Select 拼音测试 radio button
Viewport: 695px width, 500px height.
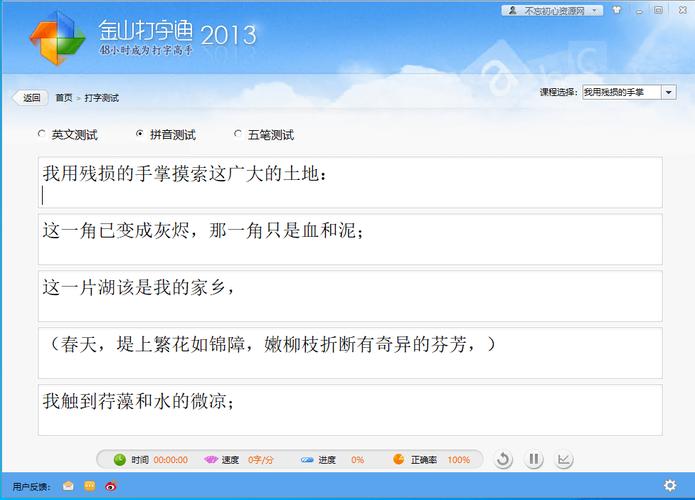[140, 133]
